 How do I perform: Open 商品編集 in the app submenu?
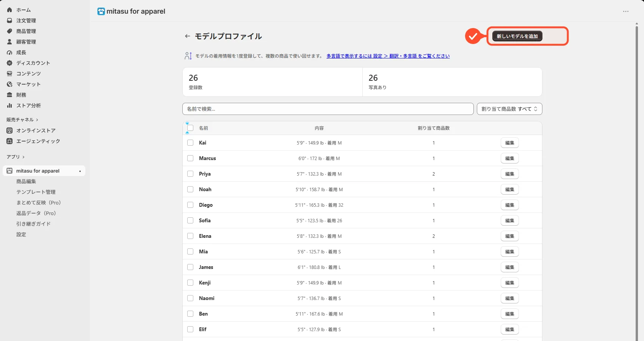(26, 181)
